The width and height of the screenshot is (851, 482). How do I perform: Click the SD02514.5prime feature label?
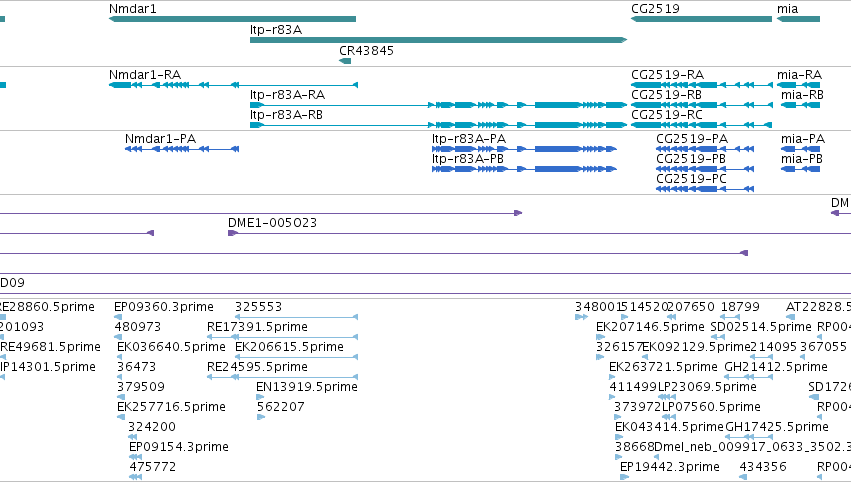pos(761,327)
